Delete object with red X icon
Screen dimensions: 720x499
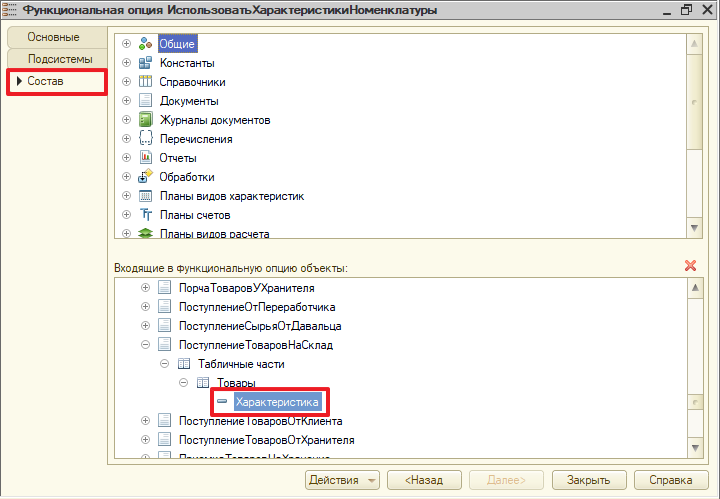click(x=690, y=265)
